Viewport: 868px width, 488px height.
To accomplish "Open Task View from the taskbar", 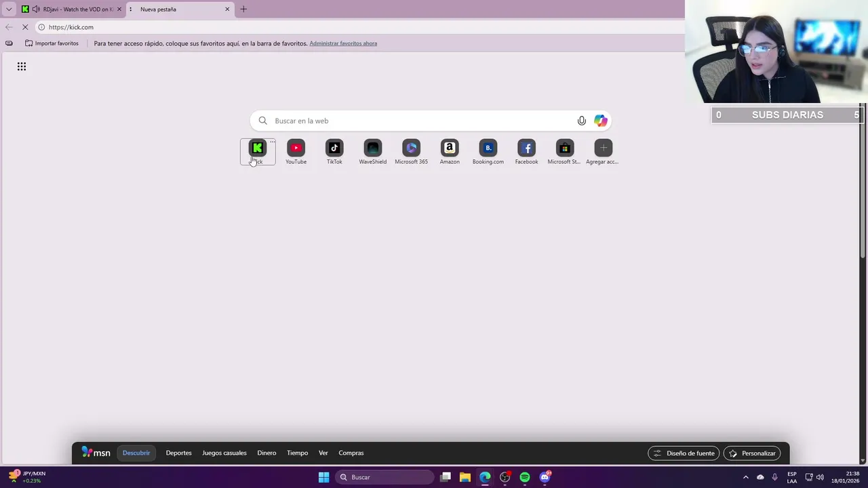I will tap(446, 477).
